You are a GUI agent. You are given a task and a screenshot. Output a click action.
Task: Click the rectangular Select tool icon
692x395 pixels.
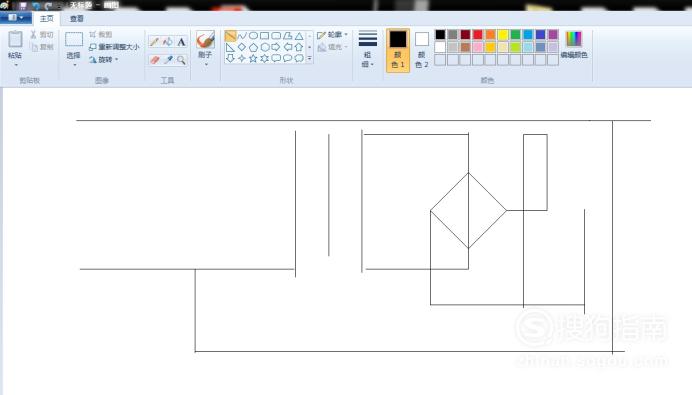tap(74, 39)
